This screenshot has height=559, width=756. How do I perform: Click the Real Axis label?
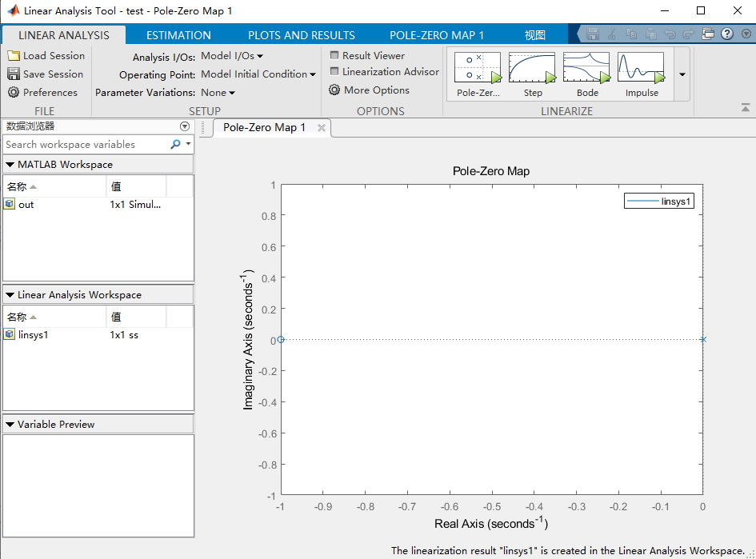(491, 523)
